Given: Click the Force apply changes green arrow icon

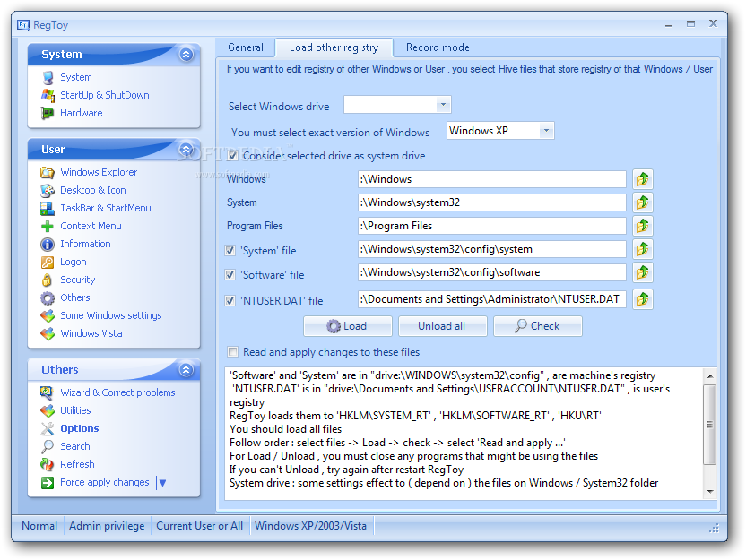Looking at the screenshot, I should click(x=48, y=483).
